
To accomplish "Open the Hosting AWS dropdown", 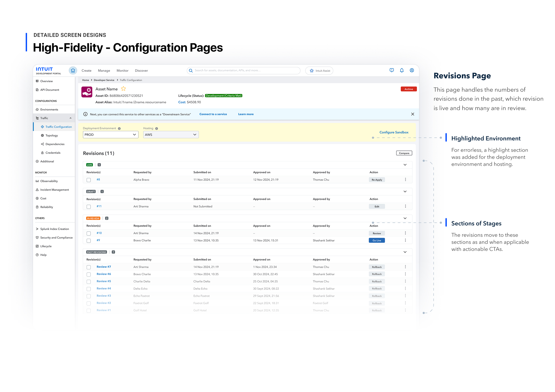I will (x=171, y=135).
